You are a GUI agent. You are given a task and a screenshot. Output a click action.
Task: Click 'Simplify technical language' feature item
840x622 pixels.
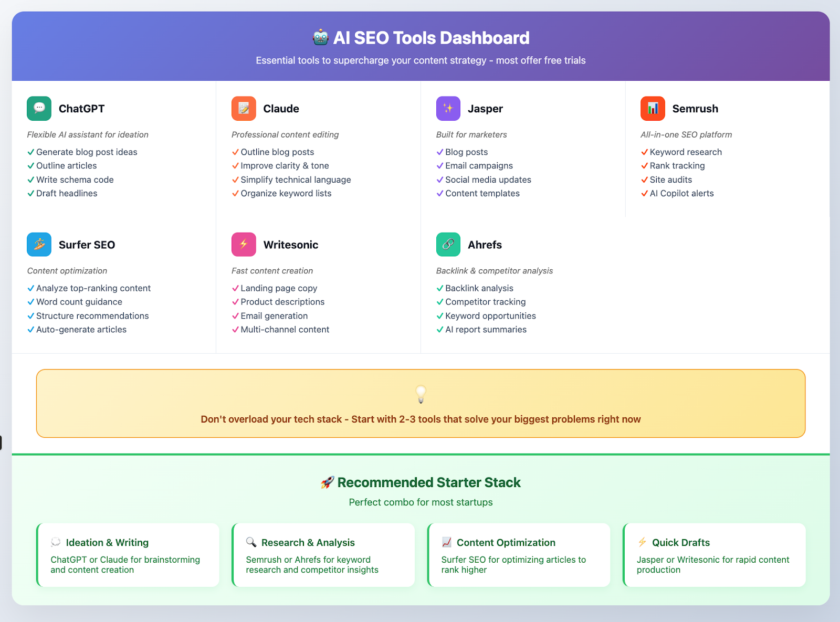[x=296, y=180]
